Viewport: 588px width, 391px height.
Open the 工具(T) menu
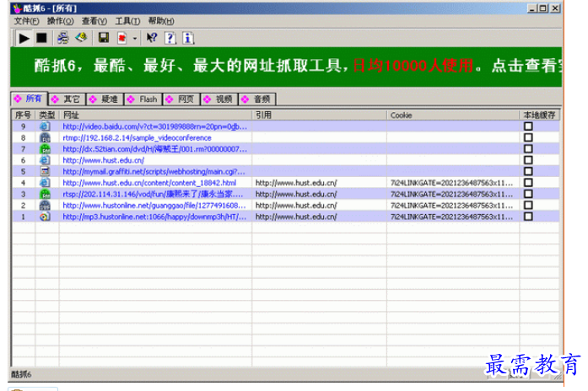click(127, 21)
